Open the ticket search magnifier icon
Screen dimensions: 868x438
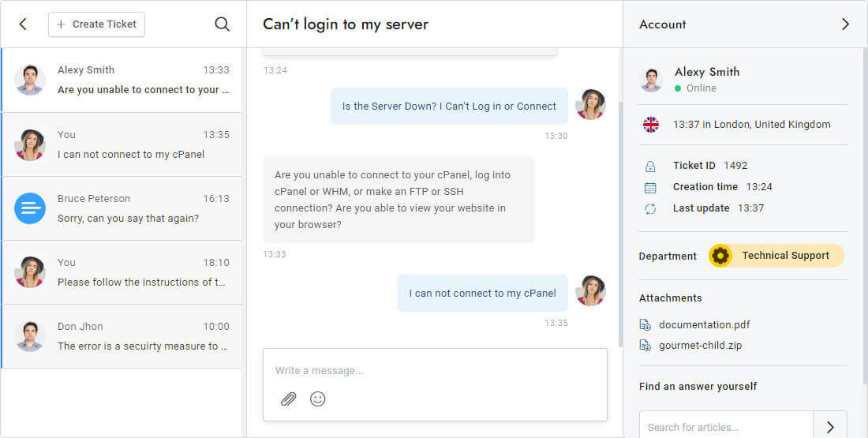[x=223, y=24]
